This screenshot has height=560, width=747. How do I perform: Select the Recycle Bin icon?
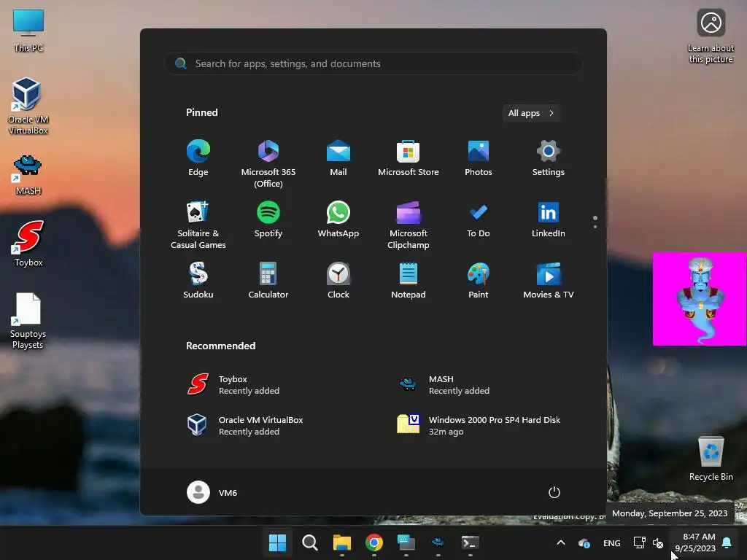pos(711,458)
